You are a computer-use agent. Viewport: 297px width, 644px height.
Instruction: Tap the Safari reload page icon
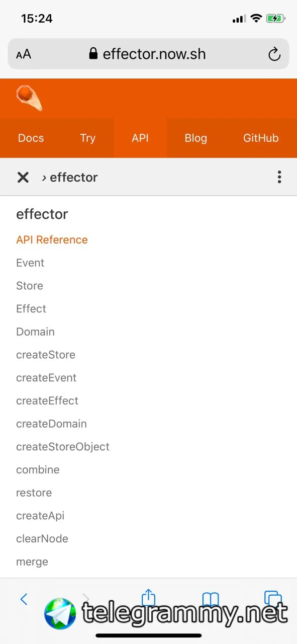pos(274,54)
